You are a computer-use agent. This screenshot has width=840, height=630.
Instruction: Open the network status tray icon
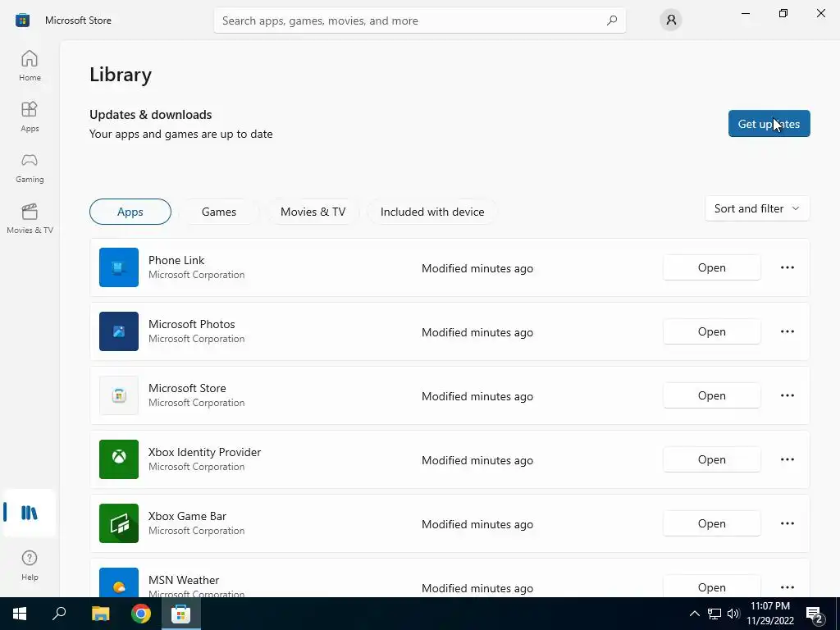[x=714, y=614]
